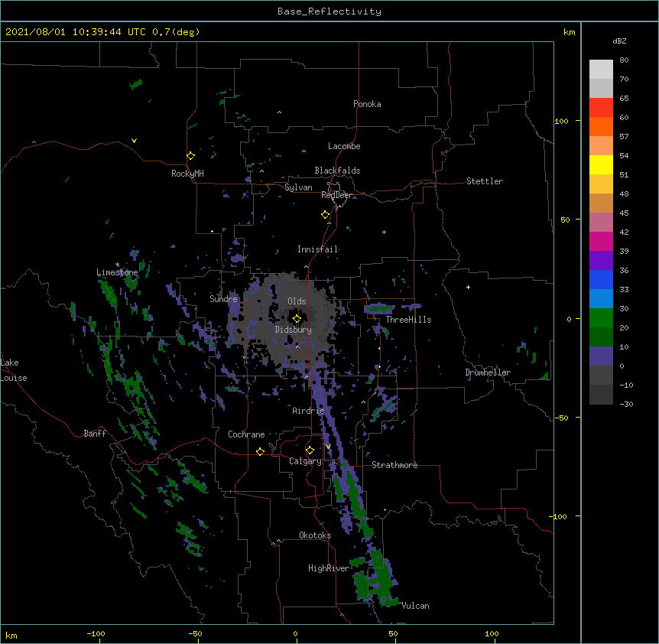Select the white plus marker north of Drumheller
This screenshot has height=644, width=659.
point(468,287)
